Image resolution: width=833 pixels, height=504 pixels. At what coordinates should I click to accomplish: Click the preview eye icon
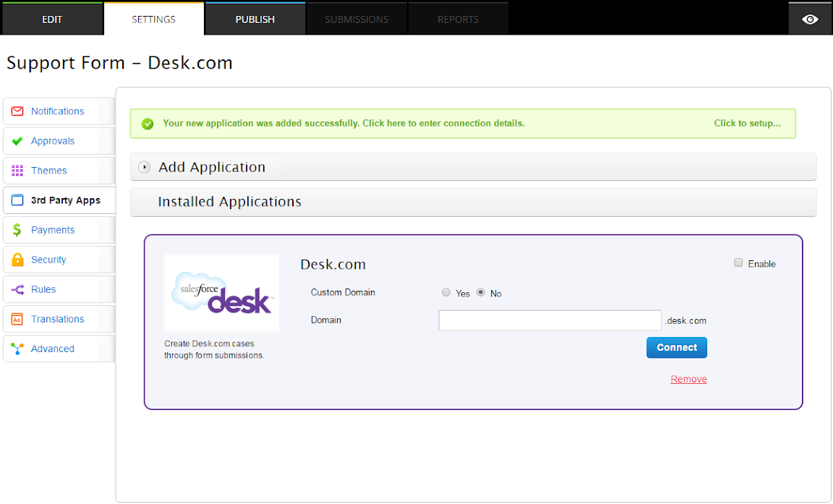point(810,20)
